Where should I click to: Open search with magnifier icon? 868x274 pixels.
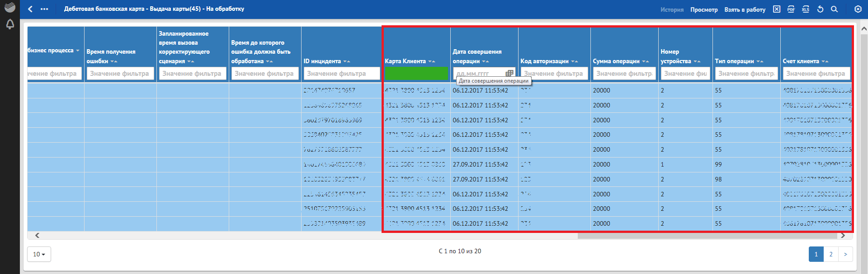tap(835, 9)
